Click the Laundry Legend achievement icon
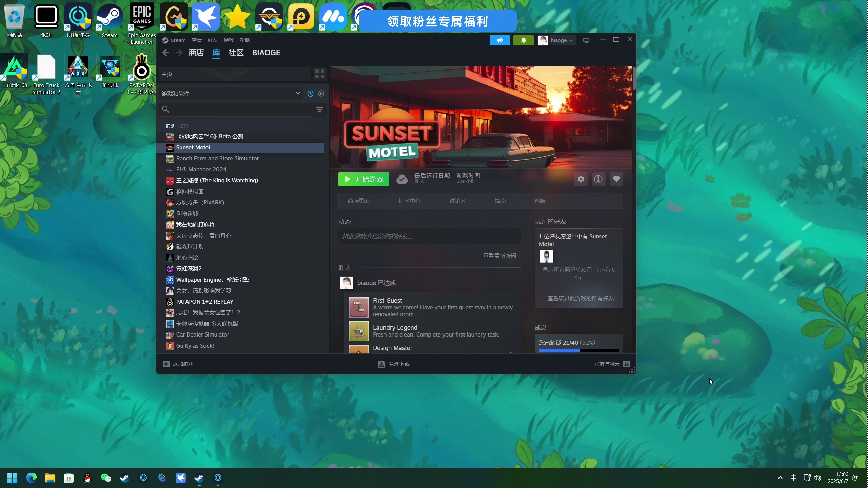 (359, 331)
